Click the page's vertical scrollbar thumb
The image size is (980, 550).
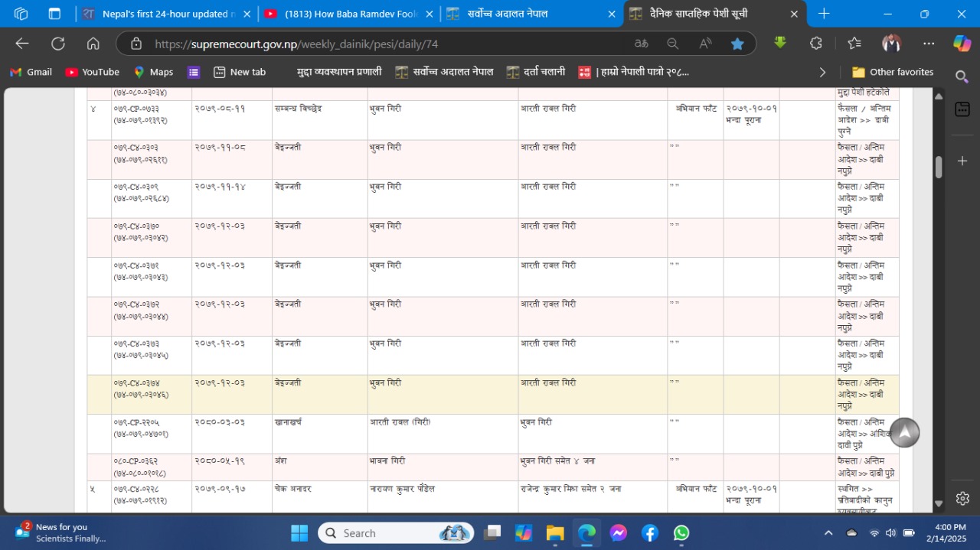939,167
